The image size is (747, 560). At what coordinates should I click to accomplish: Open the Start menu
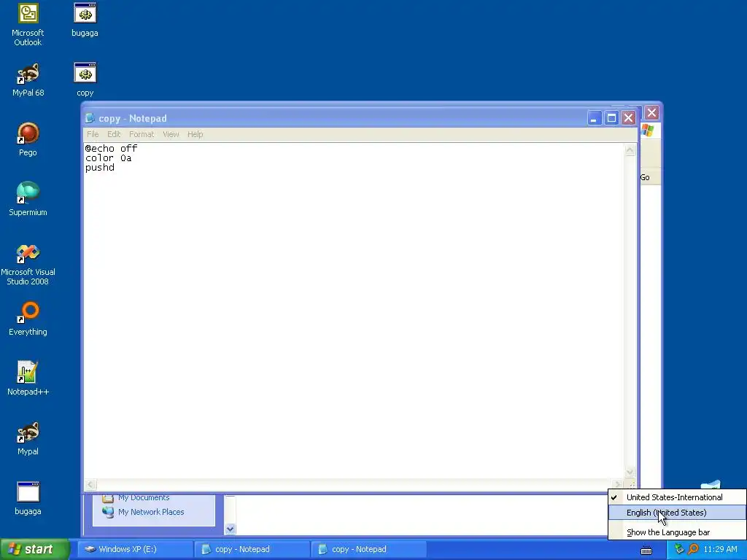click(35, 550)
